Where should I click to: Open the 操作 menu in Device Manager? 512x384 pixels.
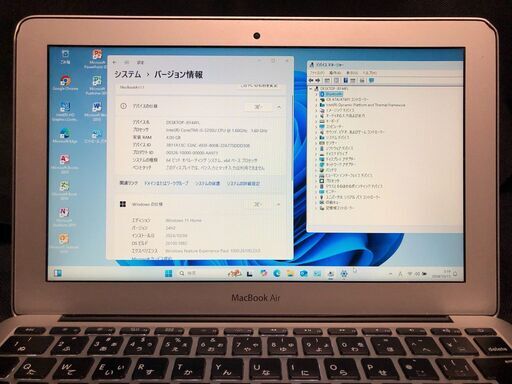(x=334, y=73)
